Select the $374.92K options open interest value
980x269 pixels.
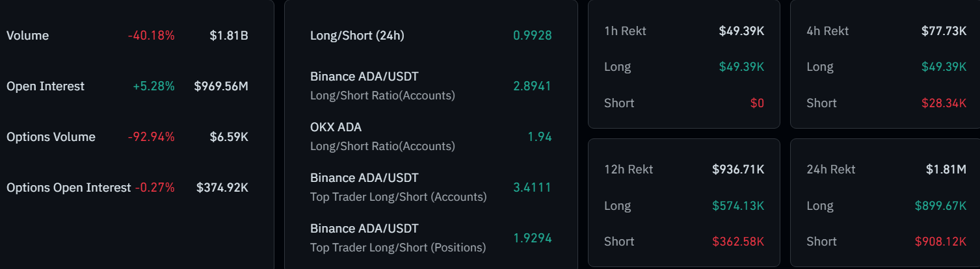[222, 188]
